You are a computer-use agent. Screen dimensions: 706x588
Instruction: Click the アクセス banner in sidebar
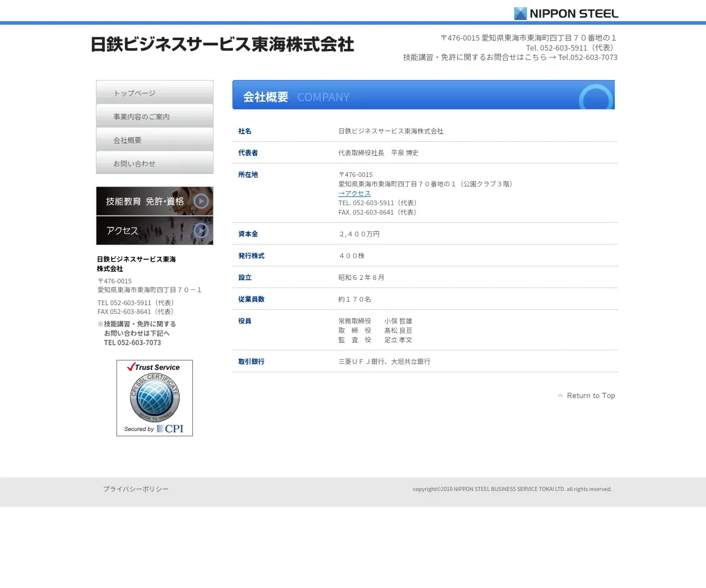pos(155,230)
